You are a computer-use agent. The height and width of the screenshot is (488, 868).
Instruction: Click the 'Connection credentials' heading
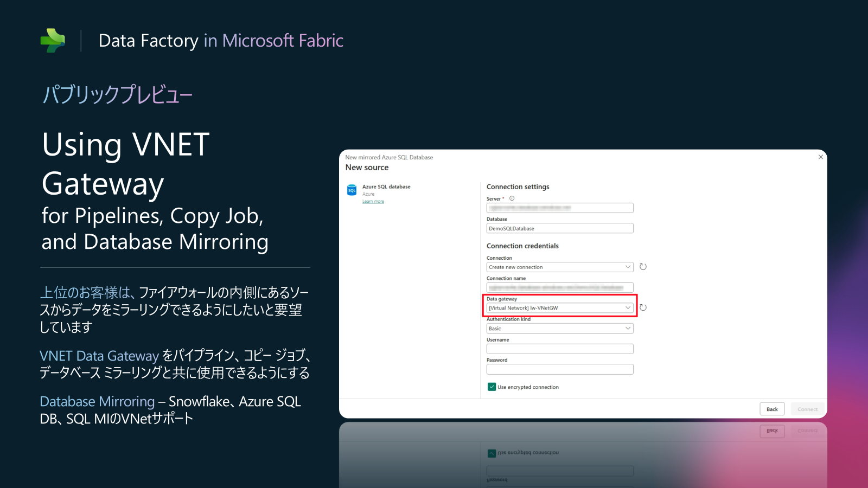click(x=522, y=246)
